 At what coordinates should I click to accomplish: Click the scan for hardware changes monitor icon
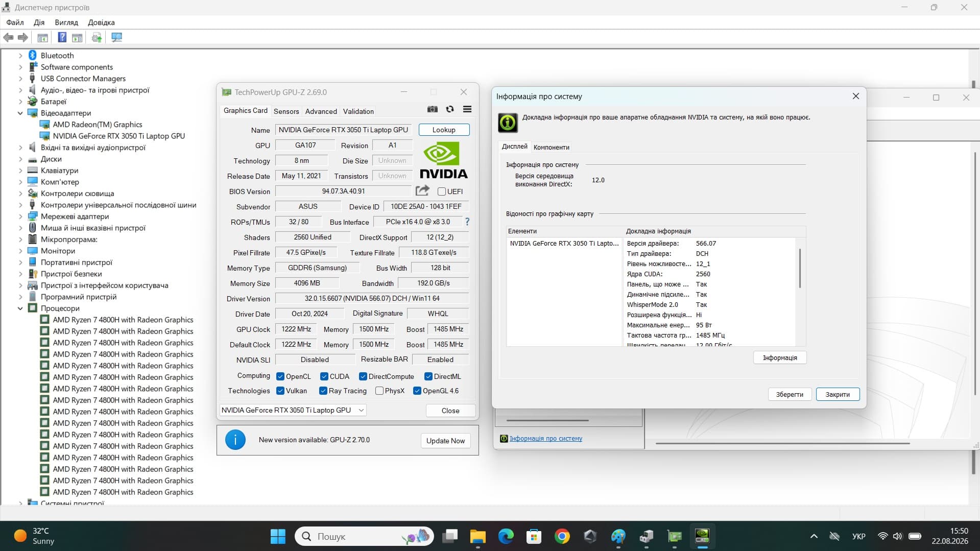pos(117,37)
